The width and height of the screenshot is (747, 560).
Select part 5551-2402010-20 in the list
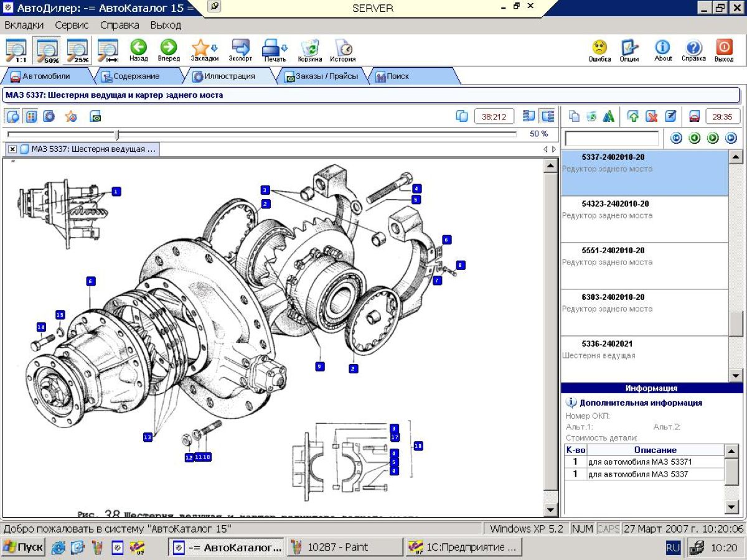tap(644, 266)
